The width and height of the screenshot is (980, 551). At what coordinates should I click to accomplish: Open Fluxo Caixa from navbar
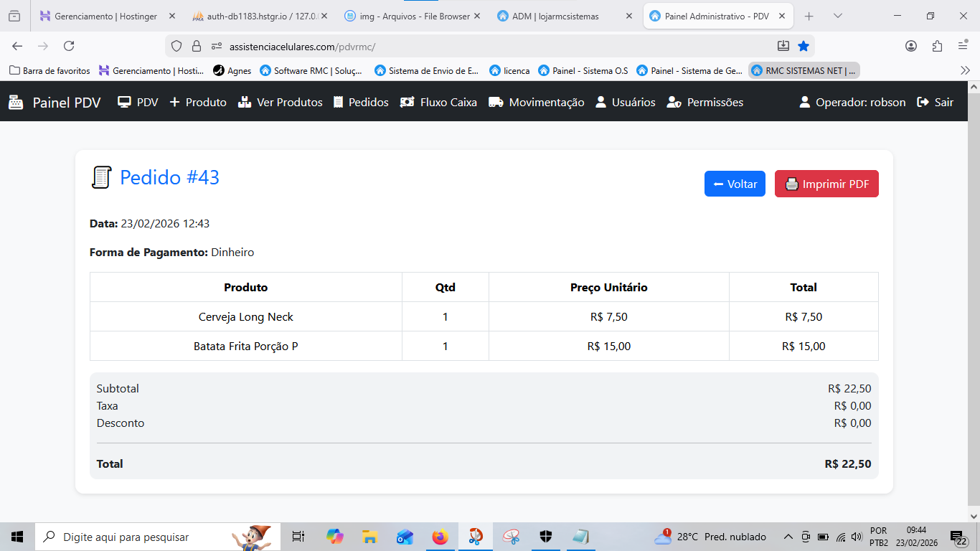click(438, 103)
